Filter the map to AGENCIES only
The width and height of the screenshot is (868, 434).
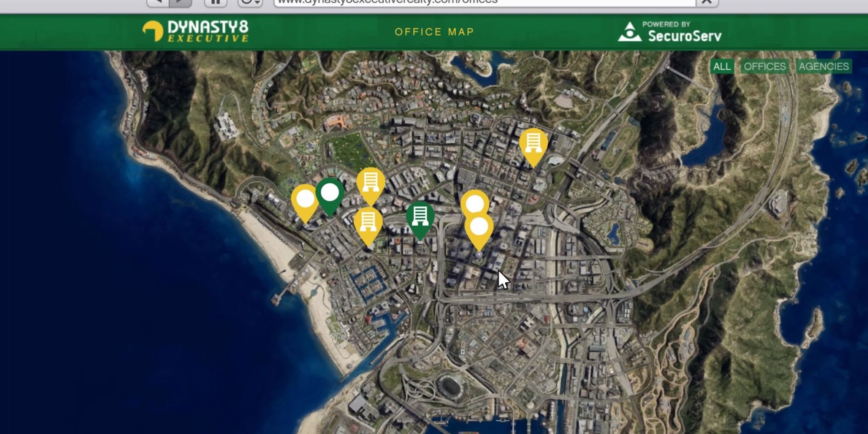tap(824, 66)
